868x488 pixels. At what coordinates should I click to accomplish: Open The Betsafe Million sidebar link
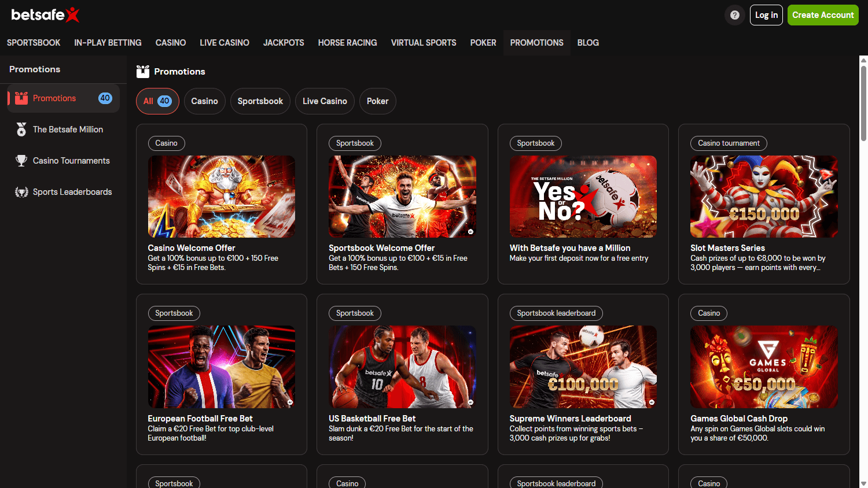click(63, 130)
